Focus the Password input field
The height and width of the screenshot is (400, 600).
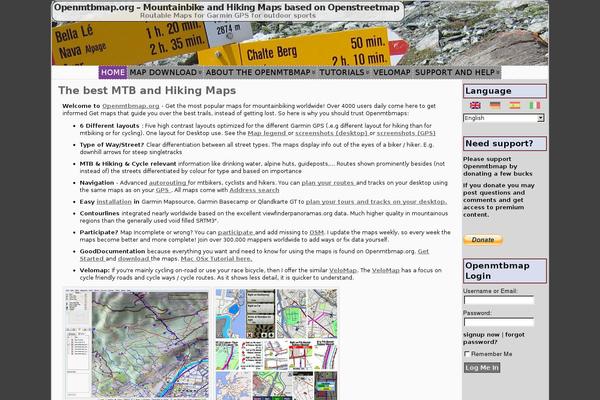[x=499, y=322]
